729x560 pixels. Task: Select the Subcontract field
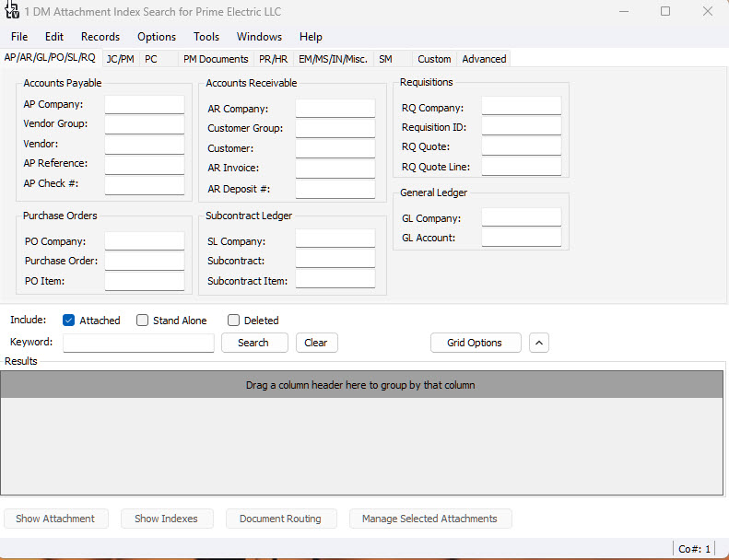coord(335,259)
